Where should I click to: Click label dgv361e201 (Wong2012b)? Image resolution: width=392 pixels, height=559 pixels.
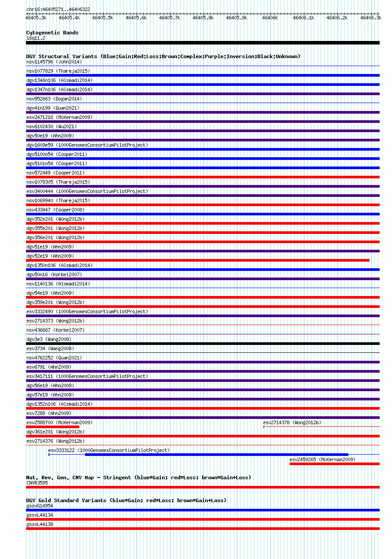(x=55, y=432)
